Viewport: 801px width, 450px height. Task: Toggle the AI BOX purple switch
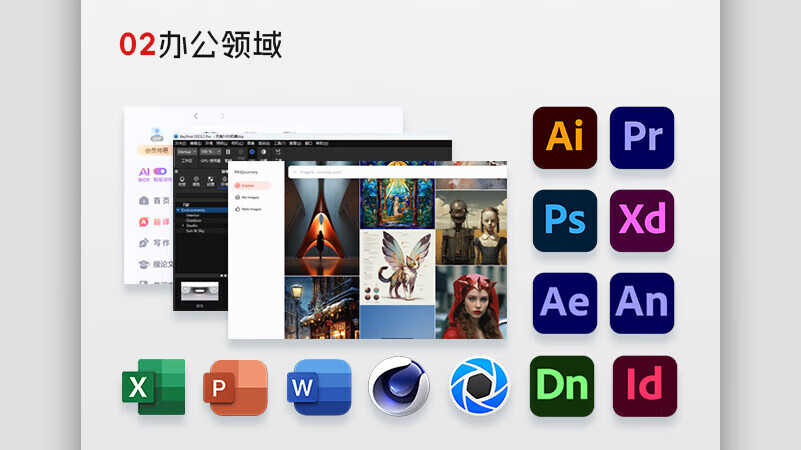[160, 171]
